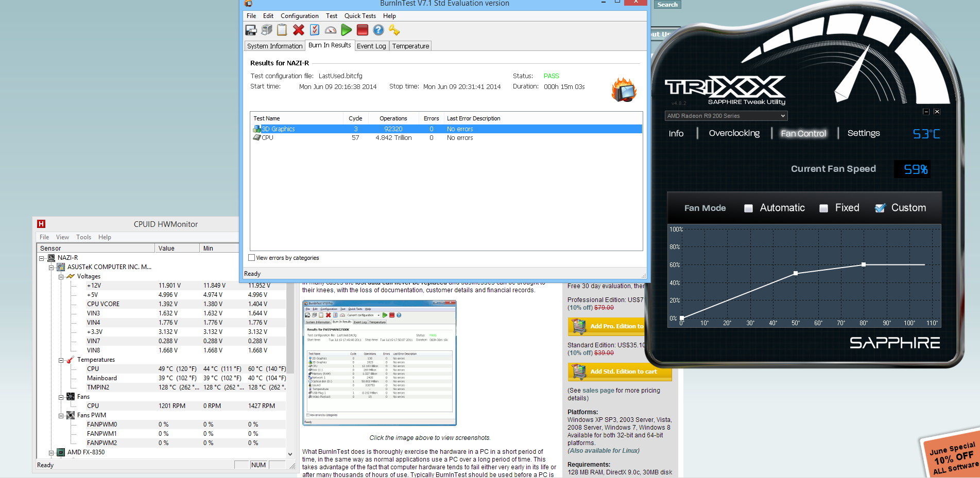Image resolution: width=980 pixels, height=478 pixels.
Task: Collapse the ASUSTeK COMPUTER INC. node
Action: [51, 268]
